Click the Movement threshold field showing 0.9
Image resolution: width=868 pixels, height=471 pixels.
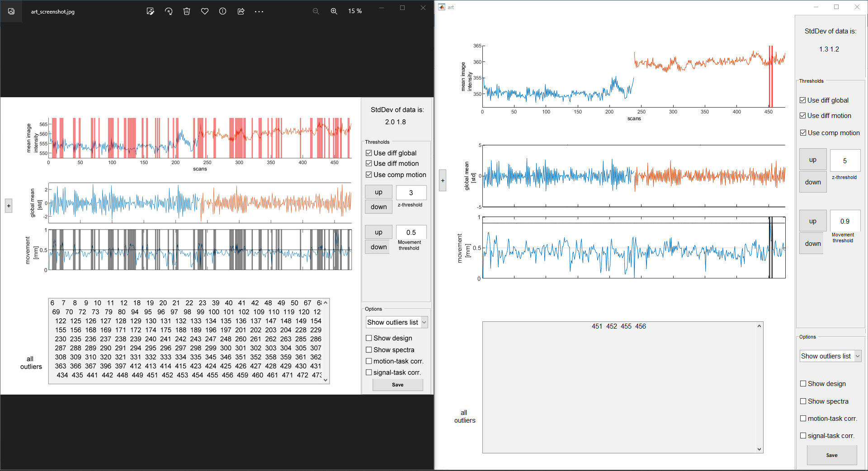845,221
